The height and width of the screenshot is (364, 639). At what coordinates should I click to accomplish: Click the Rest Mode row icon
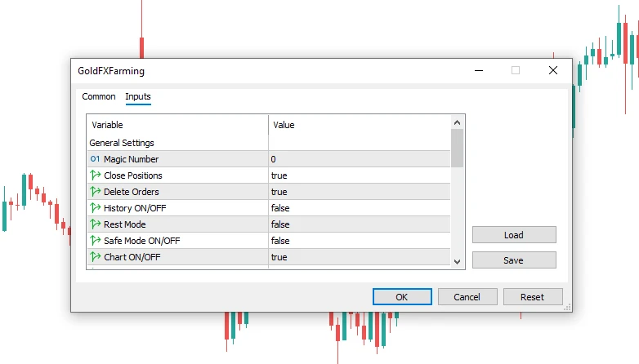click(x=95, y=224)
